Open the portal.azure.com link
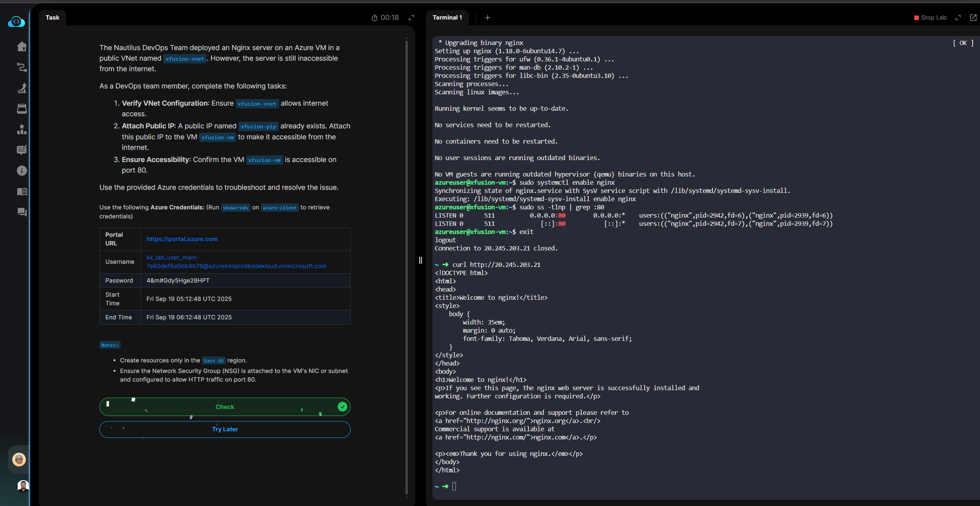Viewport: 980px width, 506px height. 182,239
